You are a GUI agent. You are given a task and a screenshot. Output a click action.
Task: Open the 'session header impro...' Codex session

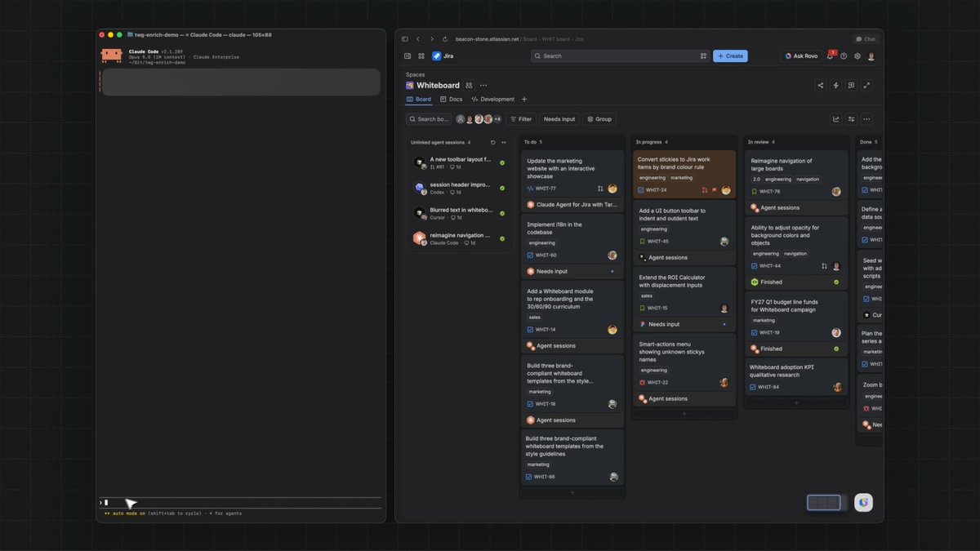(460, 188)
